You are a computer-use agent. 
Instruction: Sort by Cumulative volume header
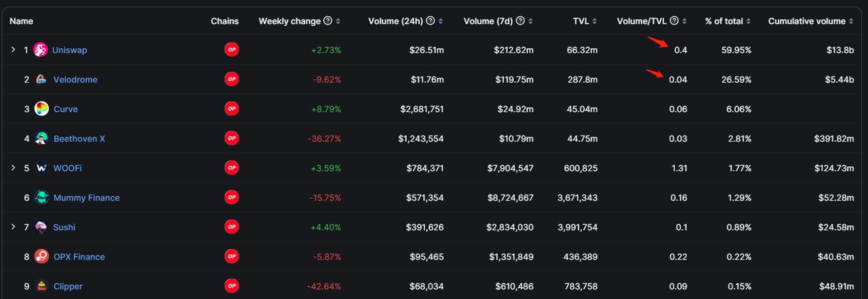pos(806,21)
